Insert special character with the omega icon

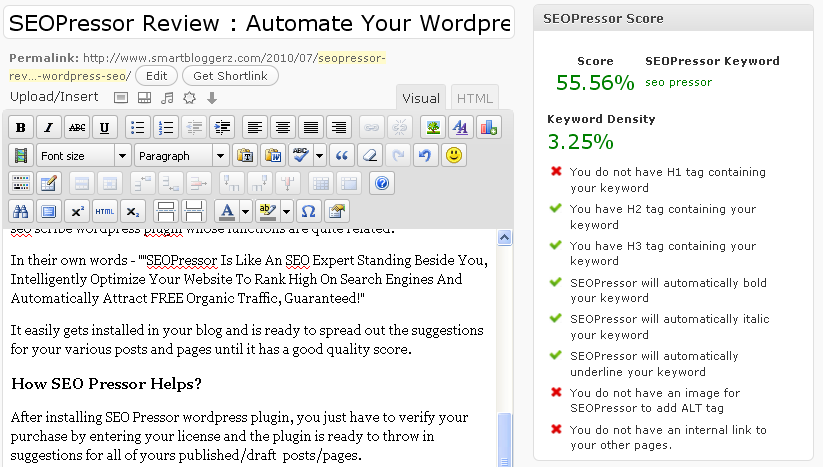pyautogui.click(x=308, y=211)
